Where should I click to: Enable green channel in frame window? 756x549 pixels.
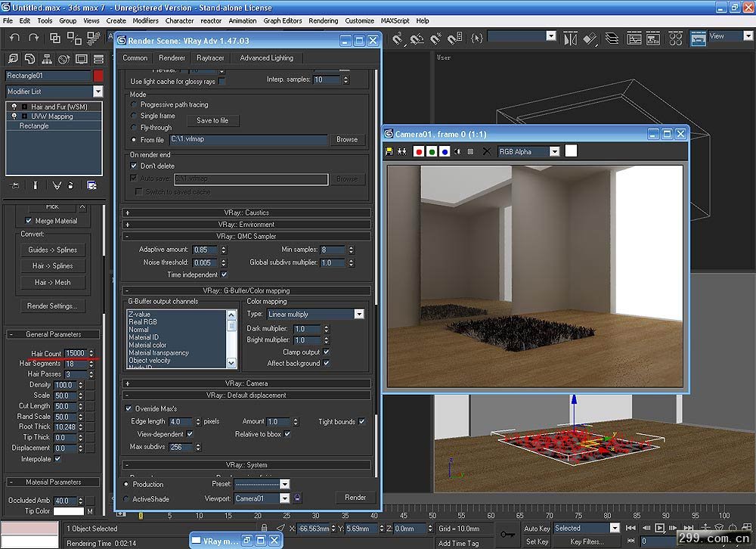tap(432, 151)
